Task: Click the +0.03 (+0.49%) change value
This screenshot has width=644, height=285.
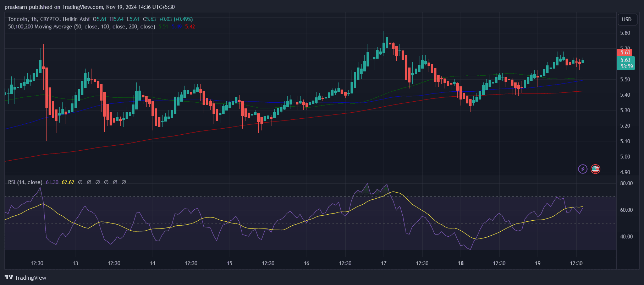Action: coord(176,19)
